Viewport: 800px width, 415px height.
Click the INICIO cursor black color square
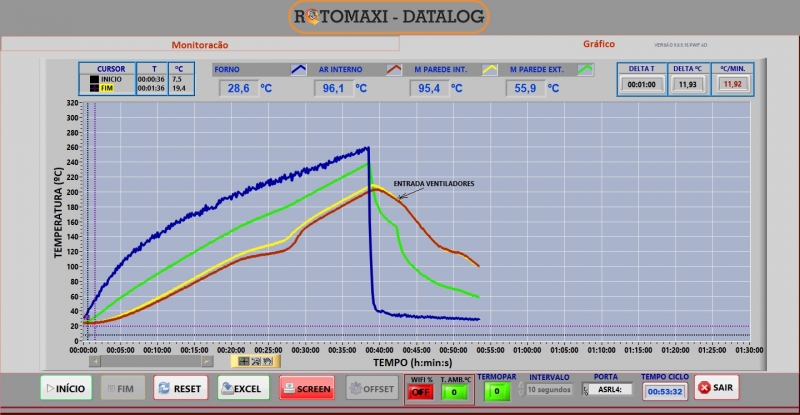(94, 80)
